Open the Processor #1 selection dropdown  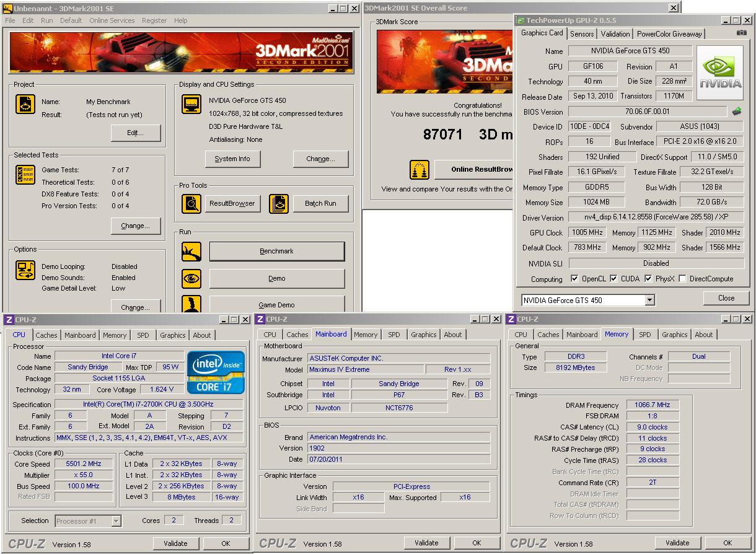pos(116,521)
